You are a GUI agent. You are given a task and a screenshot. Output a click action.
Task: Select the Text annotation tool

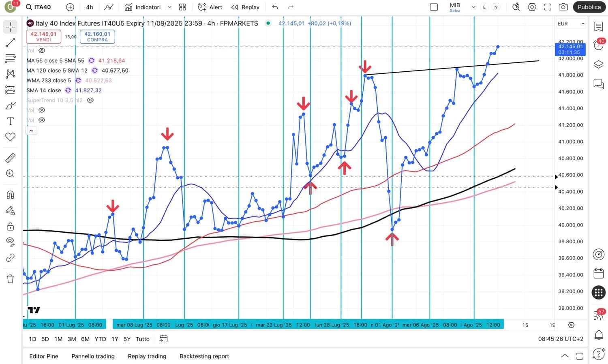(x=10, y=121)
